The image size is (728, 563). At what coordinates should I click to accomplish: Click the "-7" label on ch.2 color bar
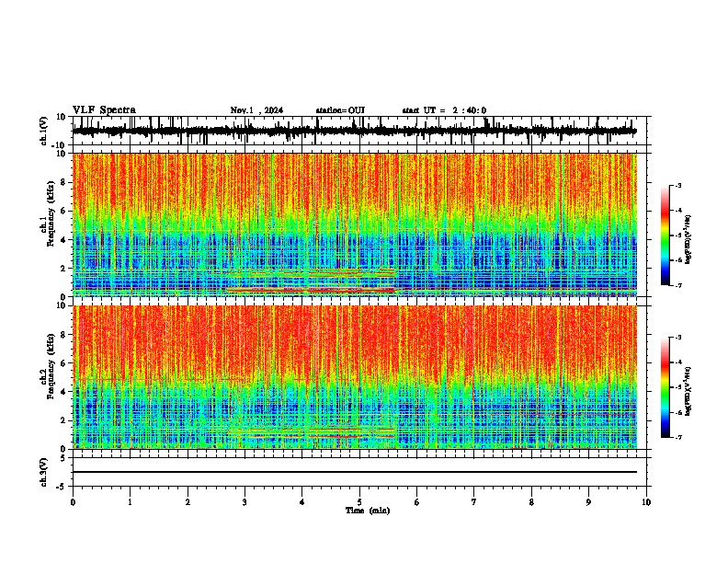(678, 437)
